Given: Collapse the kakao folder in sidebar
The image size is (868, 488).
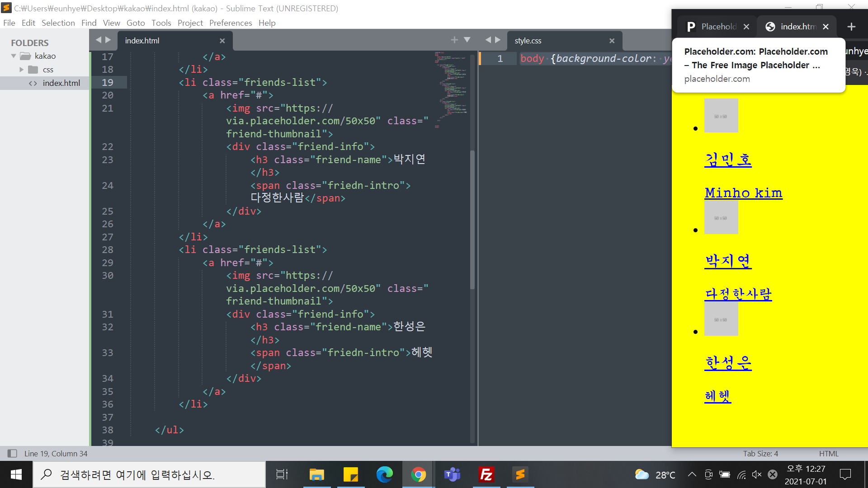Looking at the screenshot, I should (14, 56).
